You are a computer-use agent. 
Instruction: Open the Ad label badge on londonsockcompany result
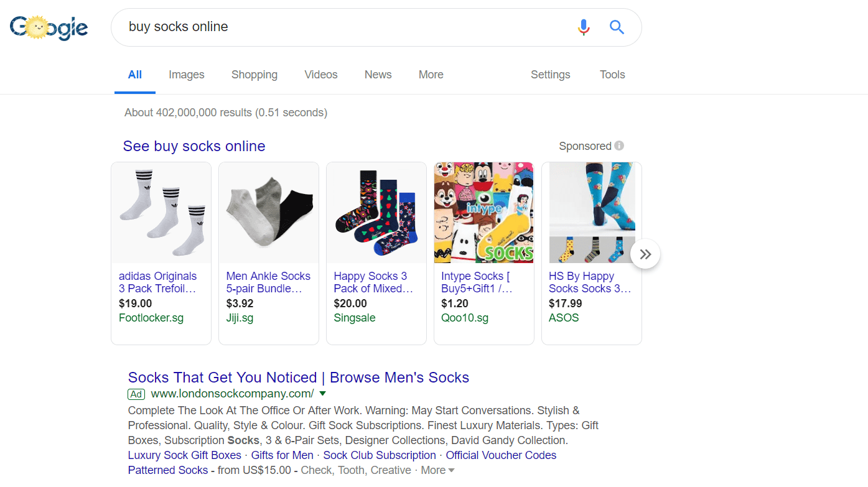click(x=136, y=394)
